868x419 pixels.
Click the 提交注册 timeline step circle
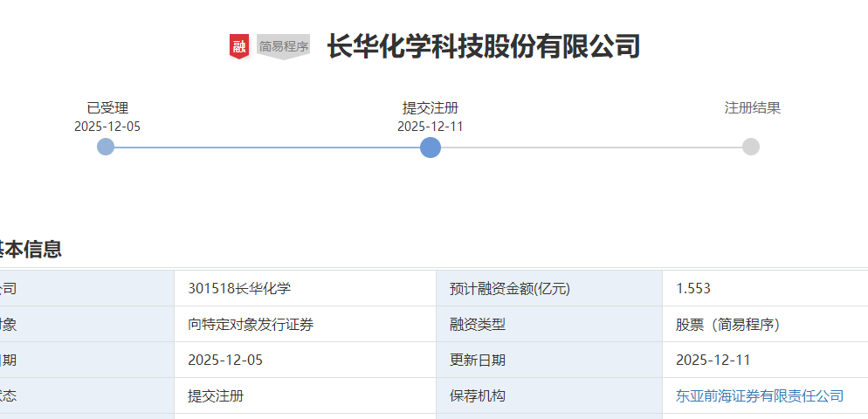[x=431, y=148]
